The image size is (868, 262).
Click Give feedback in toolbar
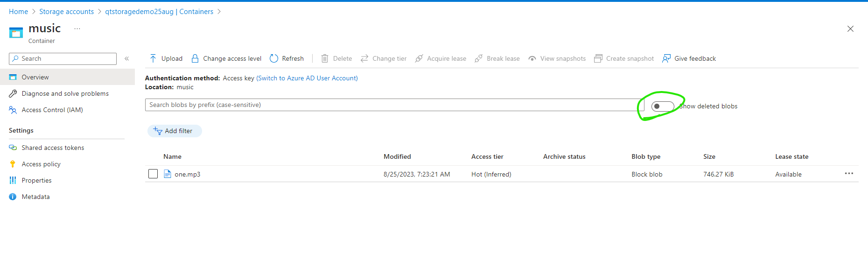tap(689, 58)
